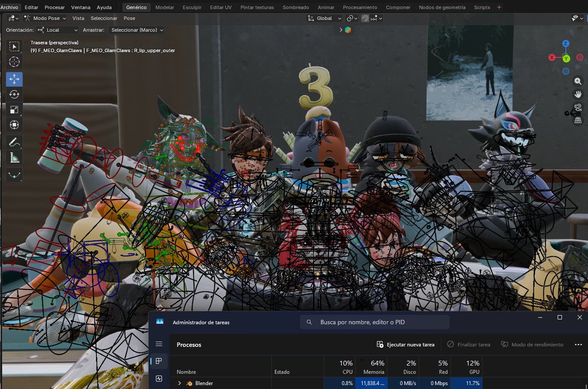Open Processes page icon in Task Manager sidebar

click(159, 362)
